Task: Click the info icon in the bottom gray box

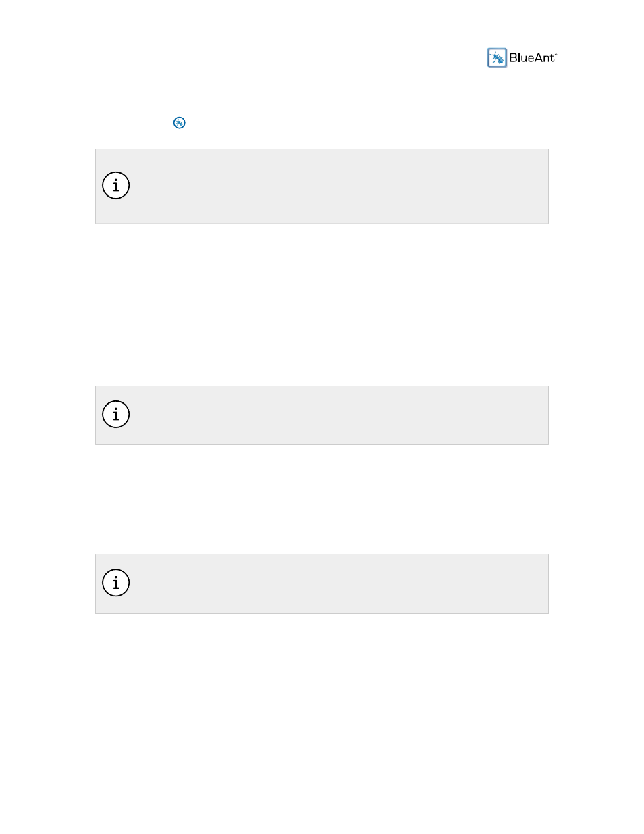Action: pos(116,583)
